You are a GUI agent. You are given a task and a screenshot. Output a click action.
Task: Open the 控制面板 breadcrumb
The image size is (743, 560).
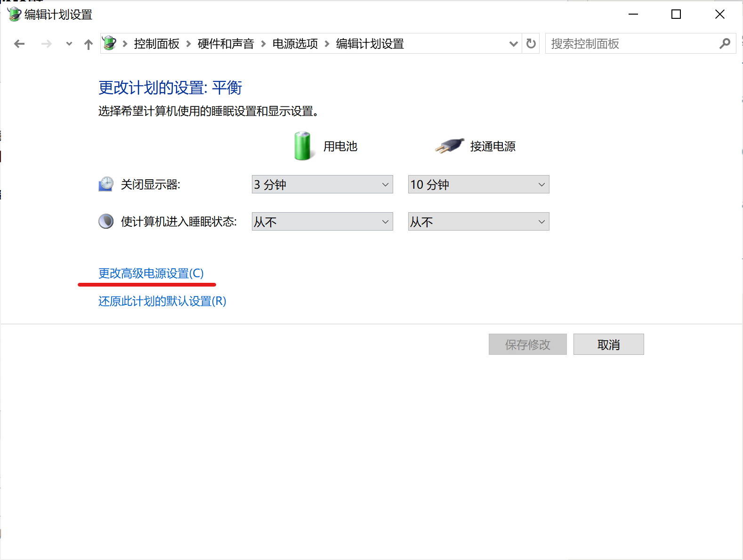[157, 44]
